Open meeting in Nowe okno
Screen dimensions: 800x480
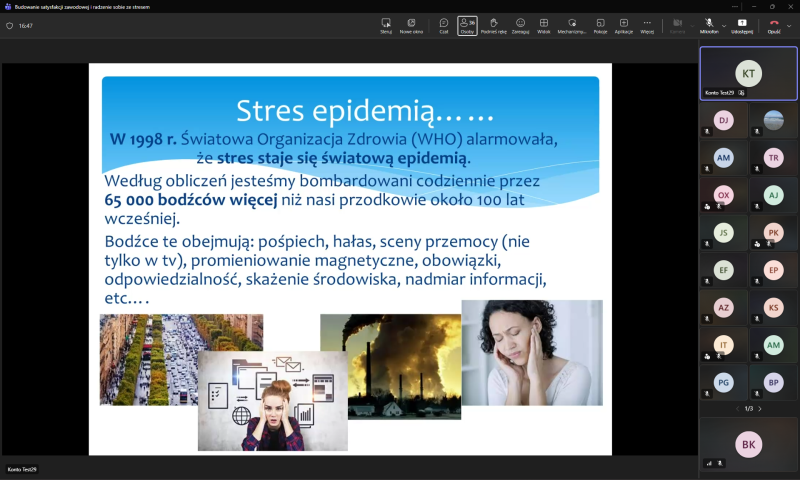(411, 25)
